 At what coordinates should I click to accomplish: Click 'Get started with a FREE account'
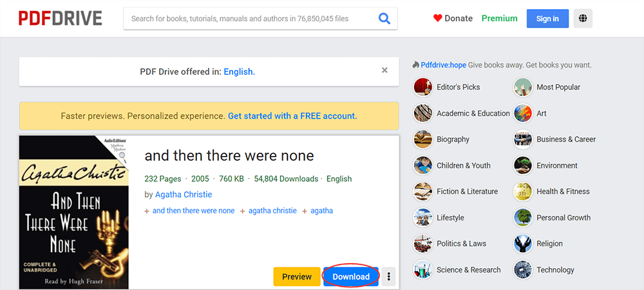[x=292, y=116]
